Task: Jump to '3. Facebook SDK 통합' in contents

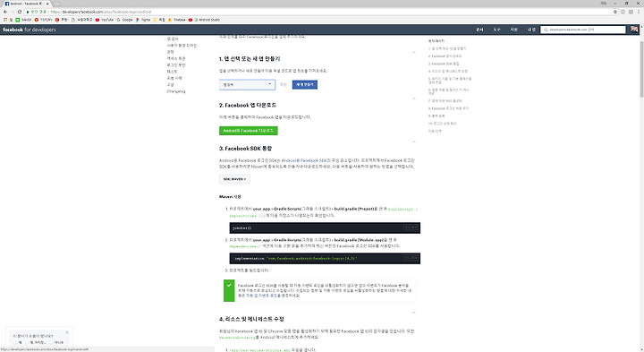Action: (444, 64)
